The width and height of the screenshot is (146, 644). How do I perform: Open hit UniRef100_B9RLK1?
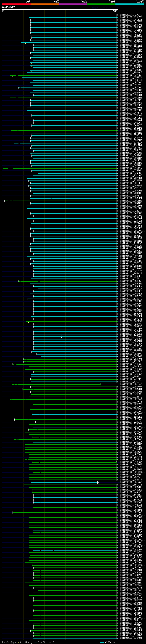click(131, 417)
